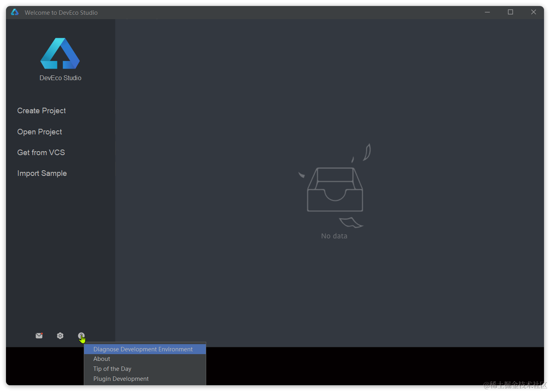
Task: Choose Get from VCS
Action: click(41, 153)
